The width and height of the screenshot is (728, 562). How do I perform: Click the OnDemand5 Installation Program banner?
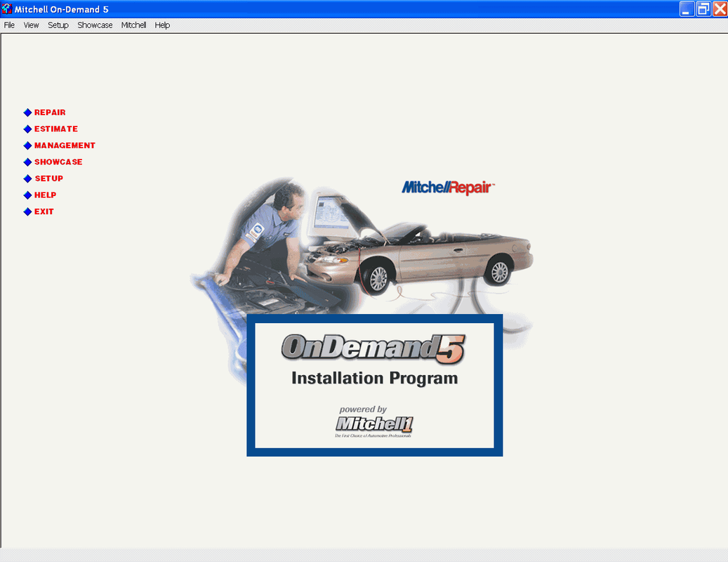[374, 385]
